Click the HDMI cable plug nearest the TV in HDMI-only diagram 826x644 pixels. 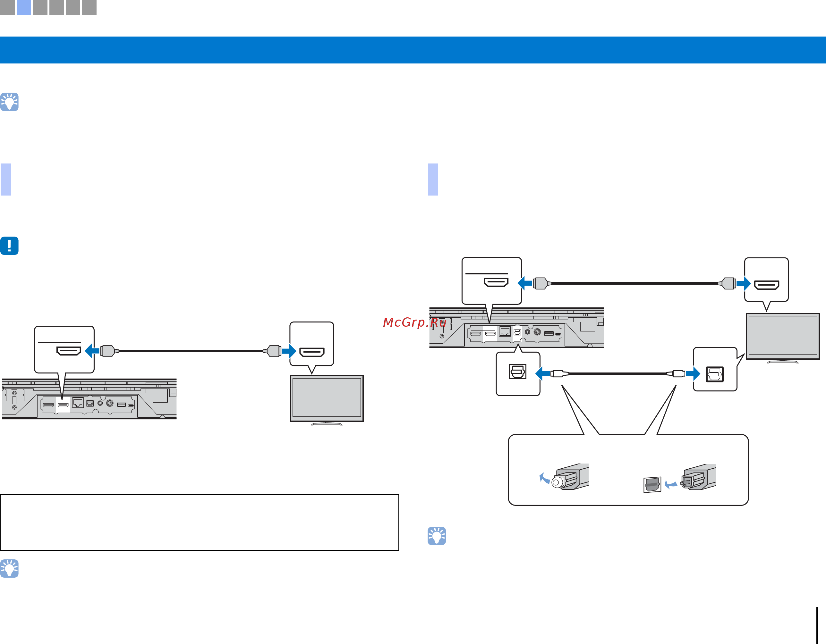point(272,351)
